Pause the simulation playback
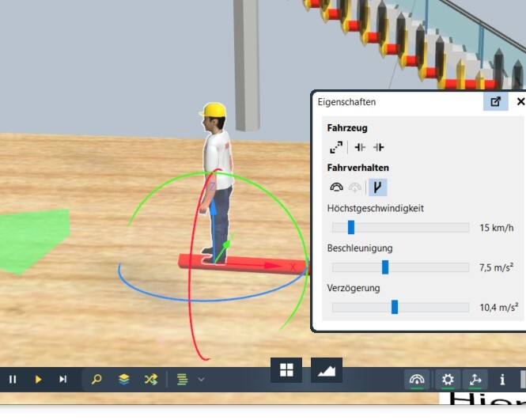Screen dimensions: 526x420 (13, 380)
